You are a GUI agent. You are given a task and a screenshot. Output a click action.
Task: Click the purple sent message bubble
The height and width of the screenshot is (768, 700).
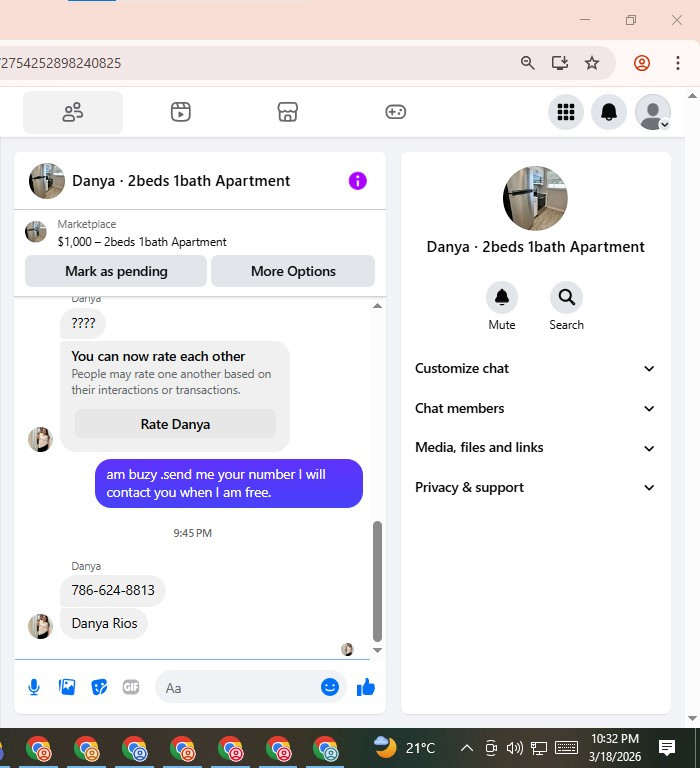tap(229, 483)
